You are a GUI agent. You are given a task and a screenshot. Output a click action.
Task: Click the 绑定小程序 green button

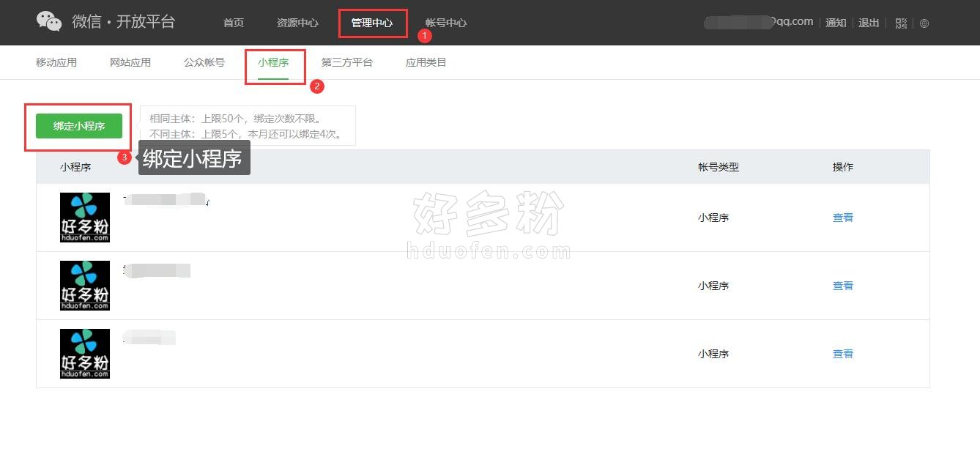pyautogui.click(x=79, y=126)
